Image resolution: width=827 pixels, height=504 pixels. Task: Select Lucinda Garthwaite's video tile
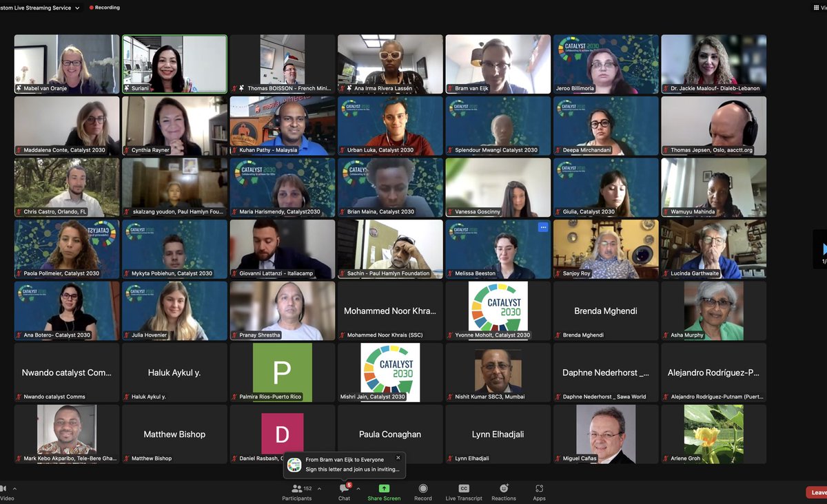pos(713,249)
